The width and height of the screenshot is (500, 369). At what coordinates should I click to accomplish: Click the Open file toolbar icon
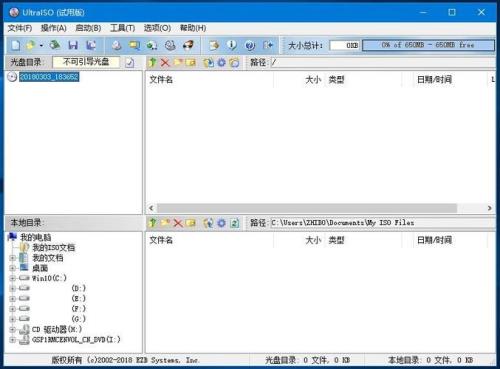(31, 45)
